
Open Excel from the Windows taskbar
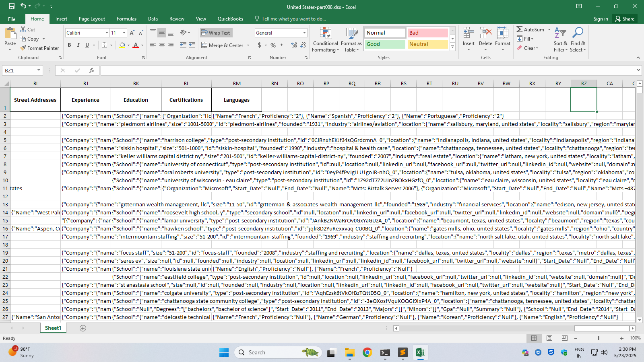420,353
